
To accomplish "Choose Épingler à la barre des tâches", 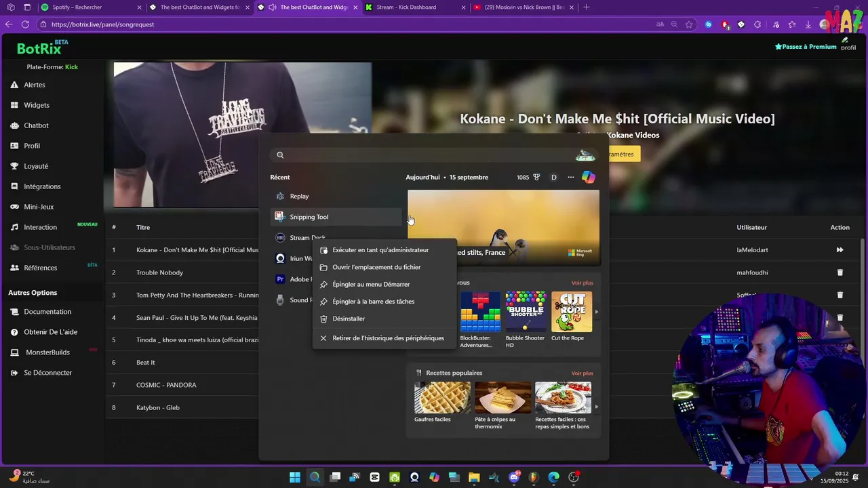I will pyautogui.click(x=373, y=302).
